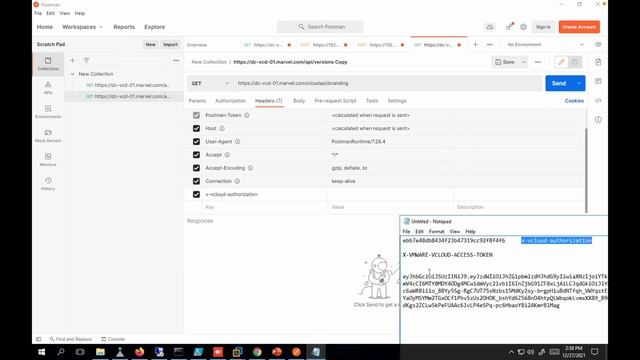Open the tab options three-dot menu
The image size is (640, 360).
(x=490, y=44)
